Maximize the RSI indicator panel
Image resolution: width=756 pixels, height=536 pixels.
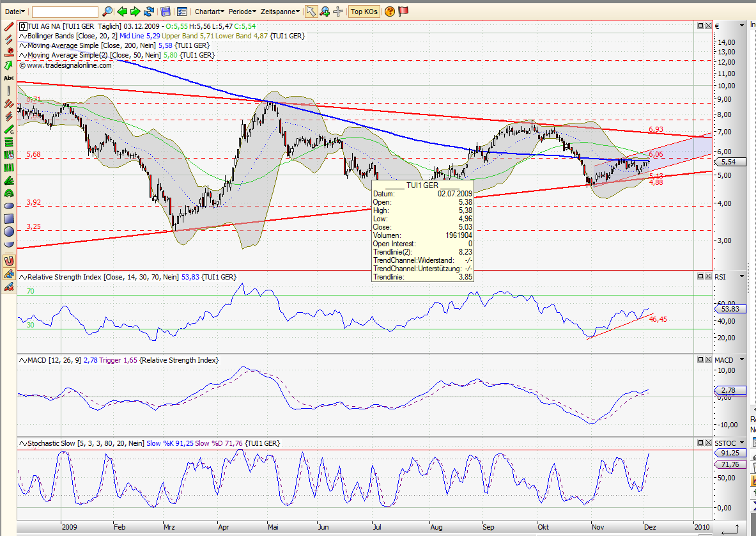coord(700,276)
